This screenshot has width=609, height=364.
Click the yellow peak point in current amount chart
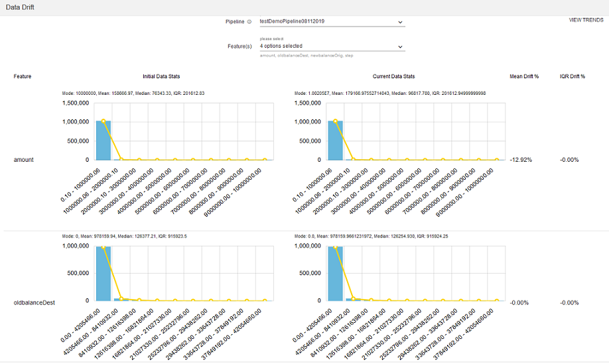335,121
